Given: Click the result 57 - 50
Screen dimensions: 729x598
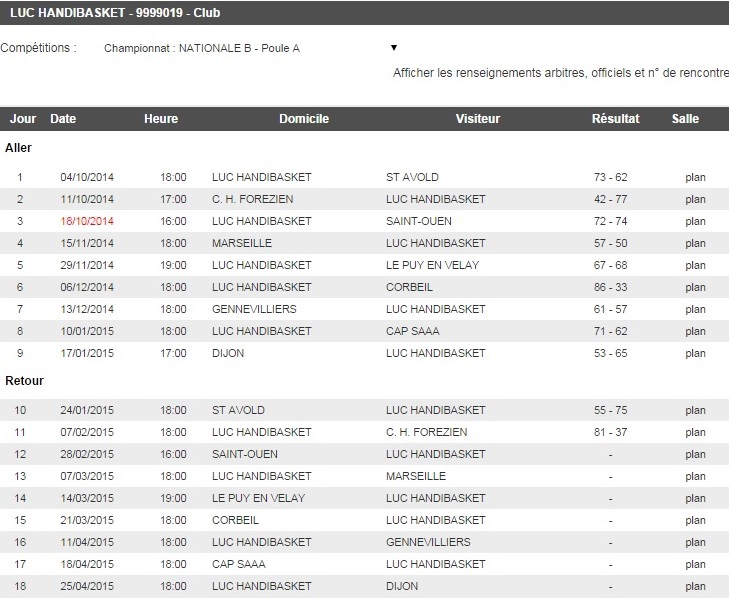Looking at the screenshot, I should click(610, 243).
